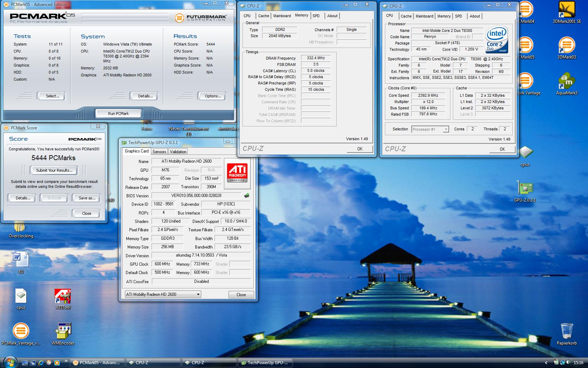Click the BIOS save icon in GPU-Z
Screen dimensions: 588x368
coord(247,196)
